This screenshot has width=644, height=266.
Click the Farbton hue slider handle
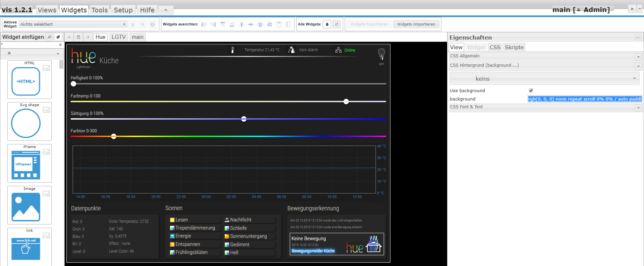click(x=114, y=136)
